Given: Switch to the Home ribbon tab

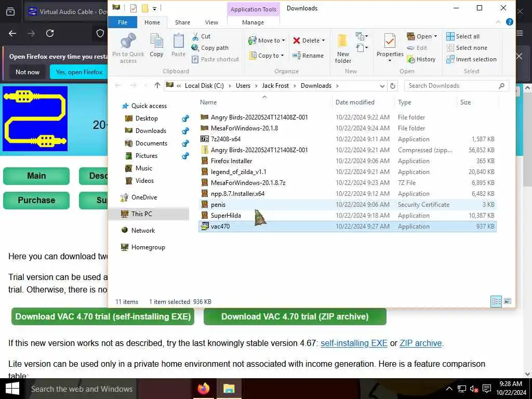Looking at the screenshot, I should coord(152,22).
